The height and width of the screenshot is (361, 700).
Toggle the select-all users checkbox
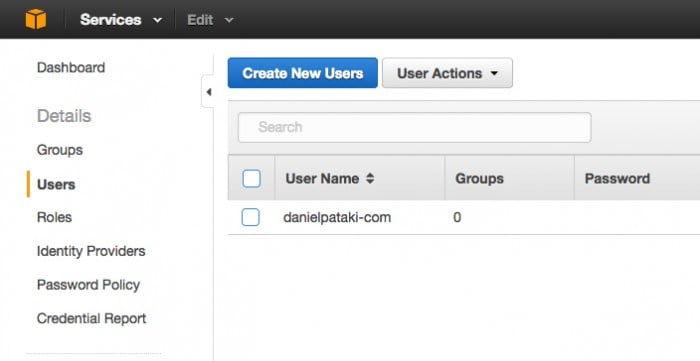(x=251, y=178)
